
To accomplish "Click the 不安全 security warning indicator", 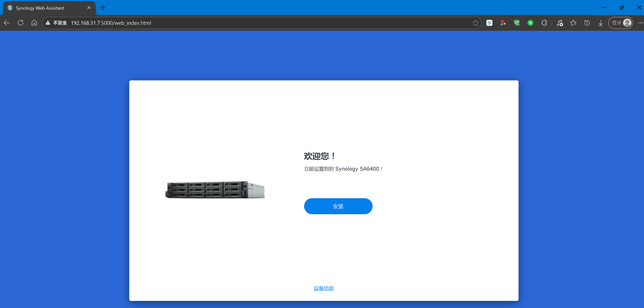I will tap(56, 23).
